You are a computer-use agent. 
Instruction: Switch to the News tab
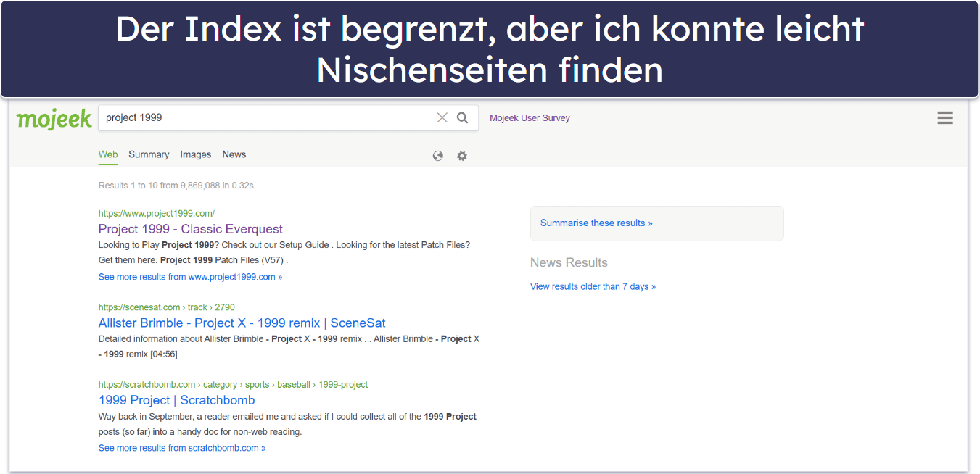point(234,154)
